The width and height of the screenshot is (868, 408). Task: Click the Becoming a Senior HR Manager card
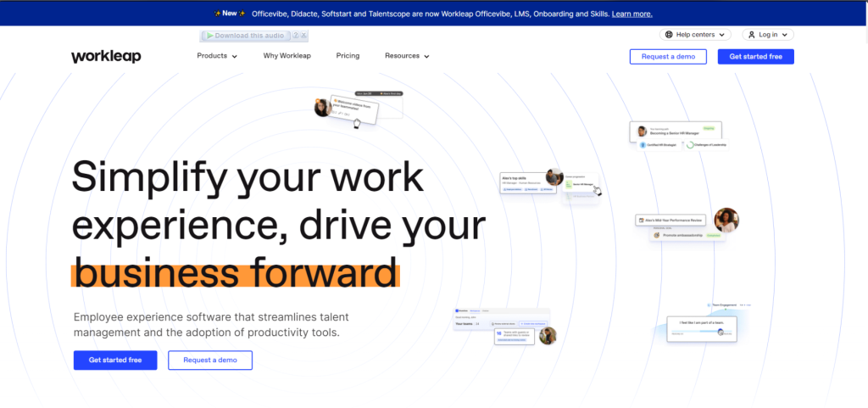click(x=676, y=131)
